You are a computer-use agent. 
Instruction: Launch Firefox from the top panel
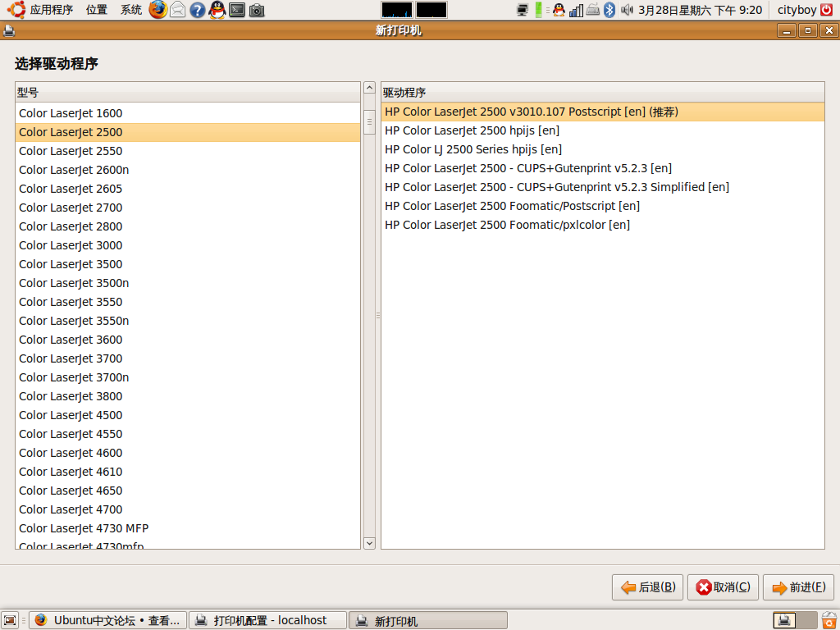pos(157,10)
